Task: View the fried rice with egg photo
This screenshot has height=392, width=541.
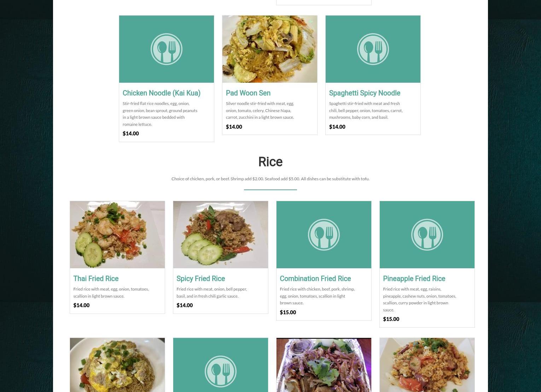Action: click(x=117, y=365)
